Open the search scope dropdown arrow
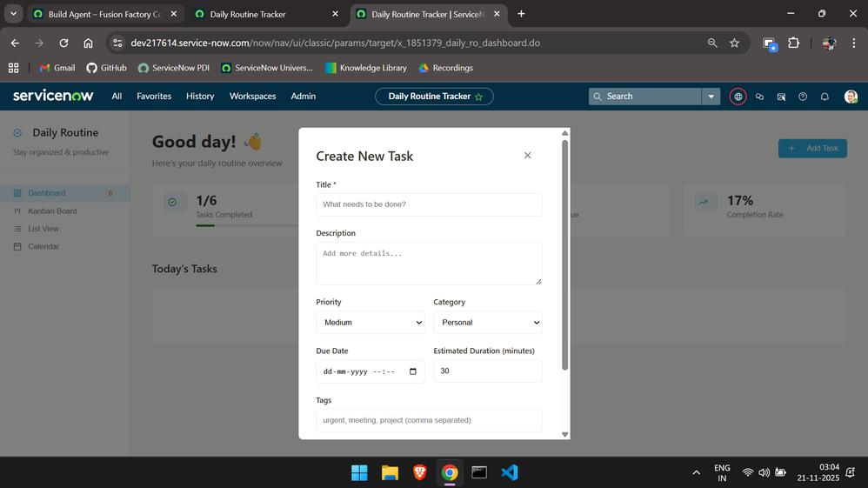The image size is (868, 488). coord(711,97)
